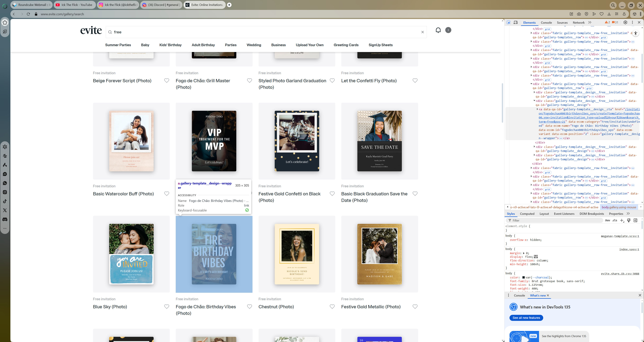Open browser sidebar Discord icon

click(5, 219)
